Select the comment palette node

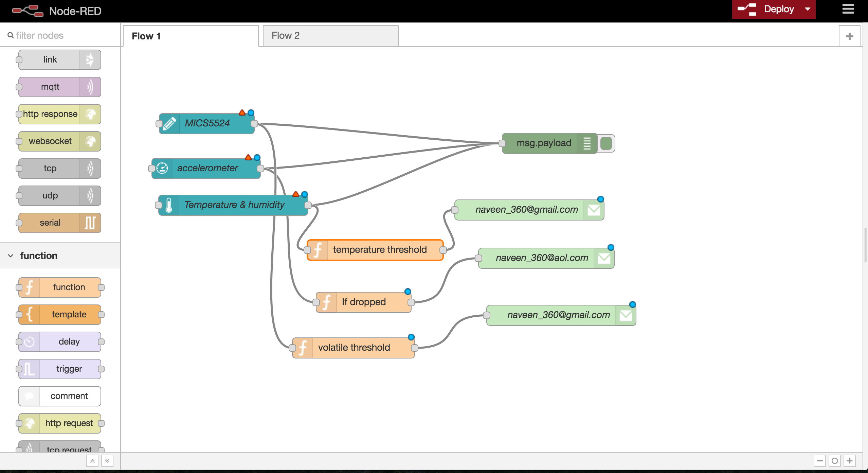click(x=60, y=396)
